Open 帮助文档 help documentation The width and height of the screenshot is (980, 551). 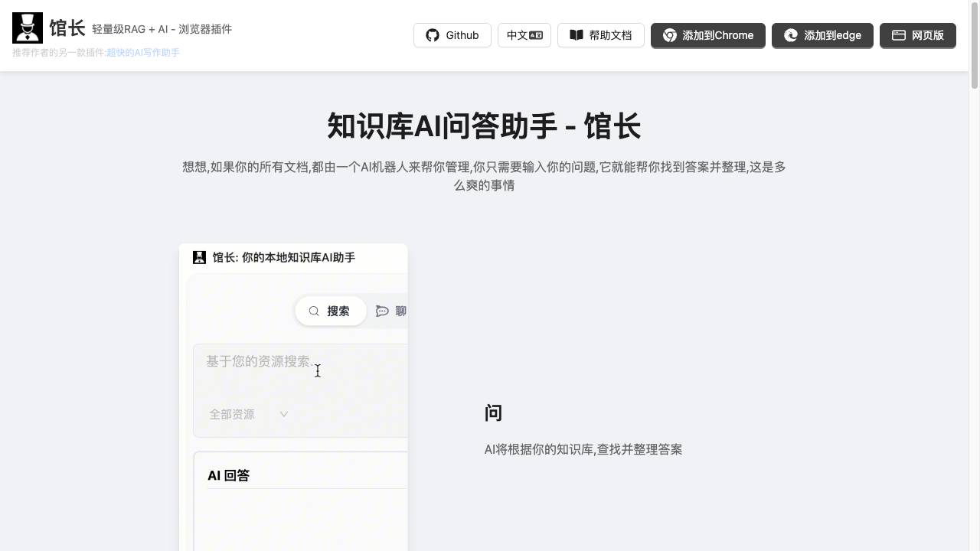point(601,35)
